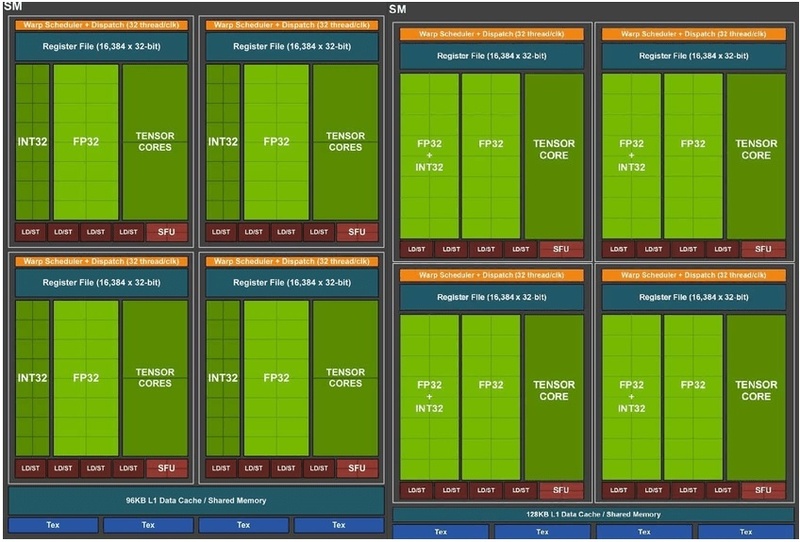This screenshot has height=542, width=800.
Task: Click TENSOR CORE in right SM's top-right partition
Action: point(756,156)
